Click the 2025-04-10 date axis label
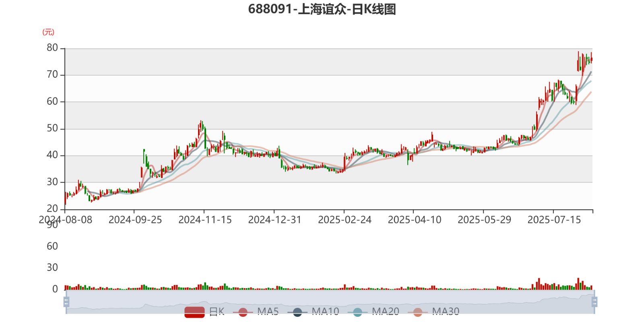Screen dimensions: 644x322 [415, 220]
